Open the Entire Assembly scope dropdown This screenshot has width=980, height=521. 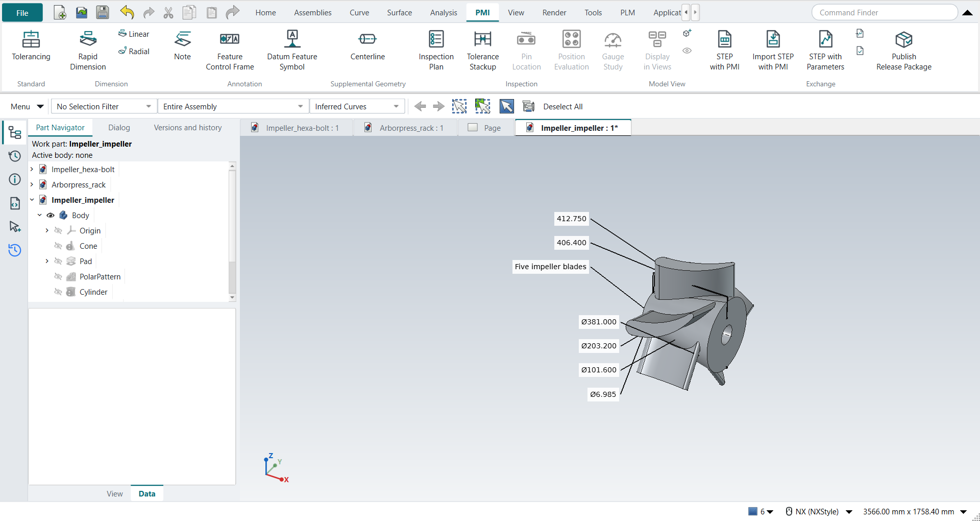[233, 106]
